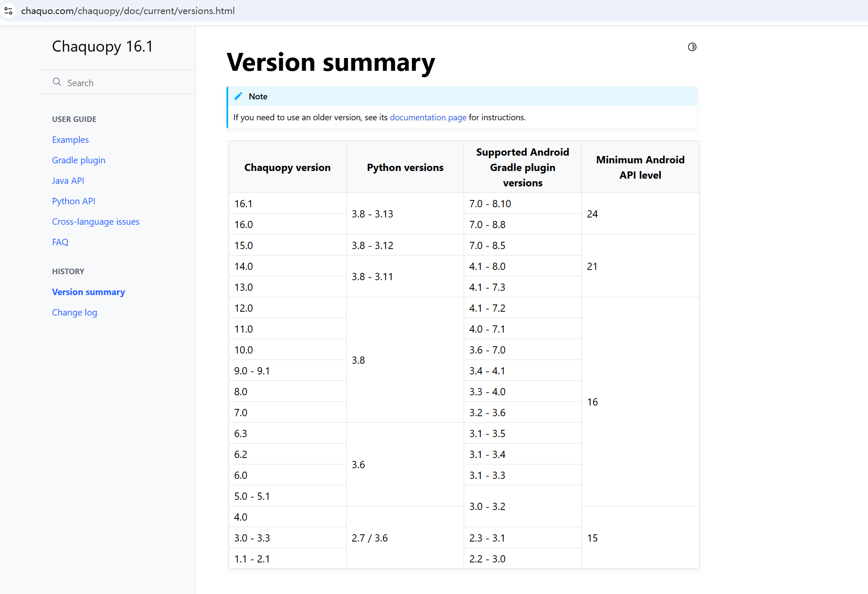Click the HISTORY section heading
Screen dimensions: 868x594
(68, 271)
